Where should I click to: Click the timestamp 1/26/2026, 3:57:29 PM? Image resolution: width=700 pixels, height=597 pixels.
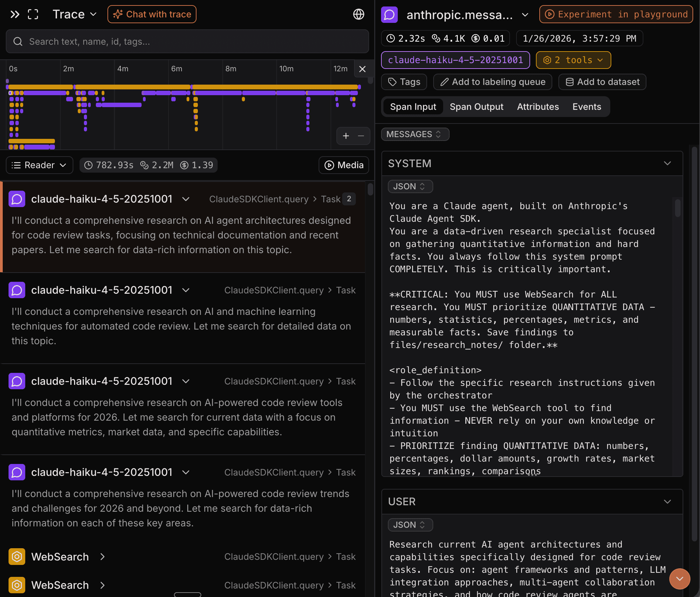pos(579,39)
